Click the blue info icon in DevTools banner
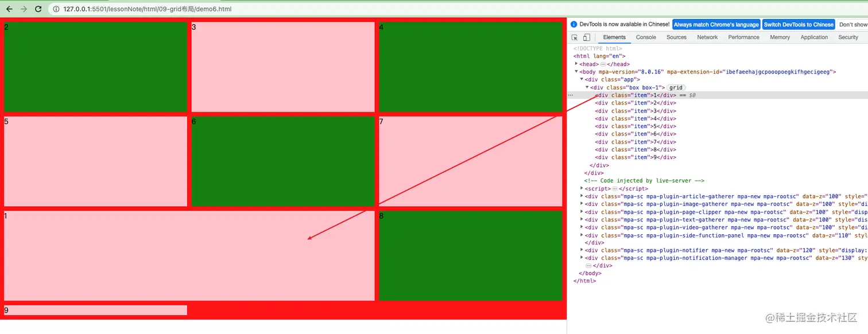 [x=573, y=24]
